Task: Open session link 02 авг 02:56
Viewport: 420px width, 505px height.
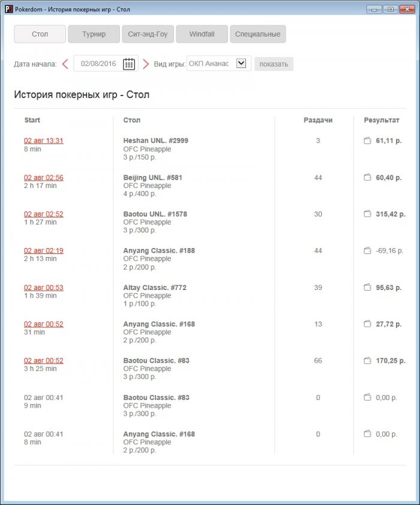Action: 43,178
